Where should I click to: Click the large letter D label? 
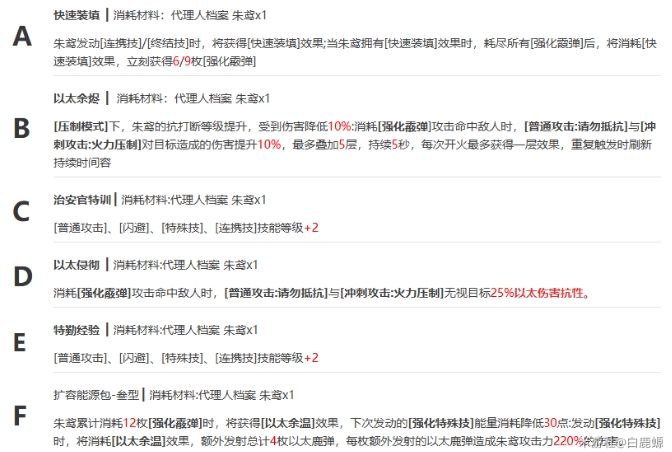click(22, 277)
